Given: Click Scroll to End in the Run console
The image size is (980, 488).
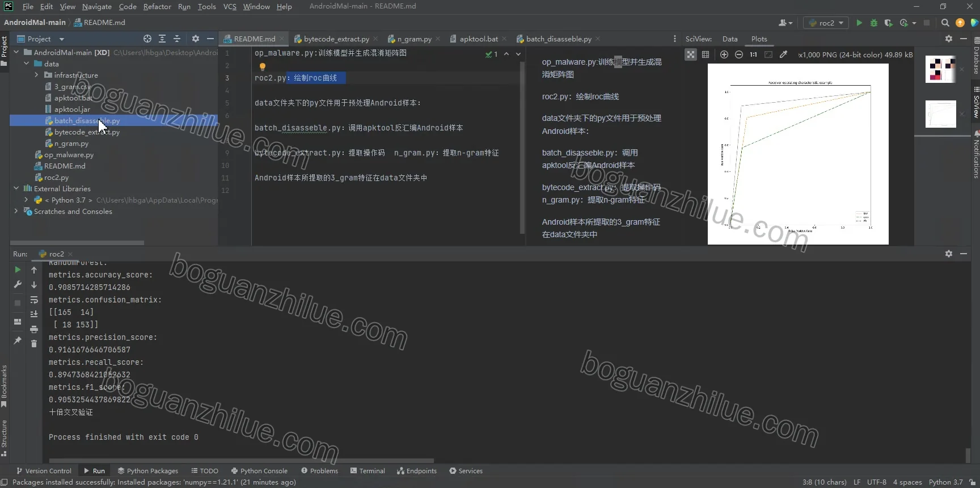Looking at the screenshot, I should [34, 314].
